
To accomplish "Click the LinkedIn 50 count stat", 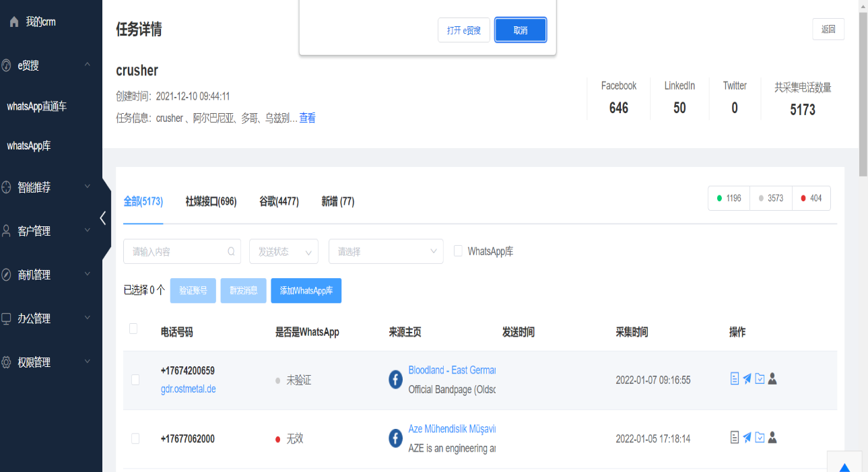I will point(679,98).
